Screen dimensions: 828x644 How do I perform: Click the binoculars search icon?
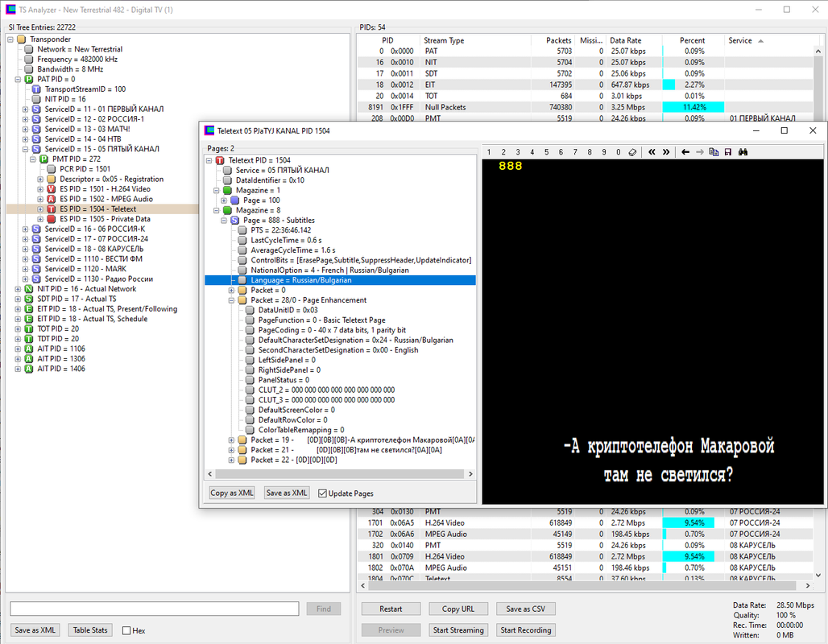coord(743,152)
